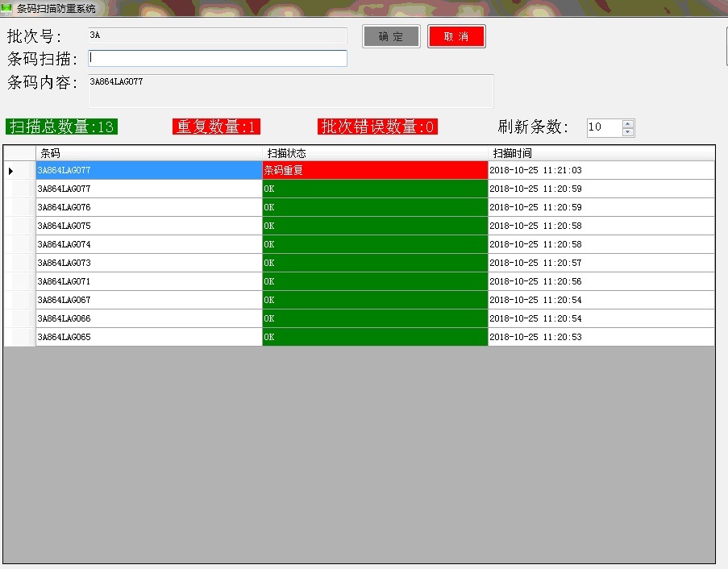This screenshot has height=569, width=728.
Task: Click the current row arrow indicator
Action: (11, 171)
